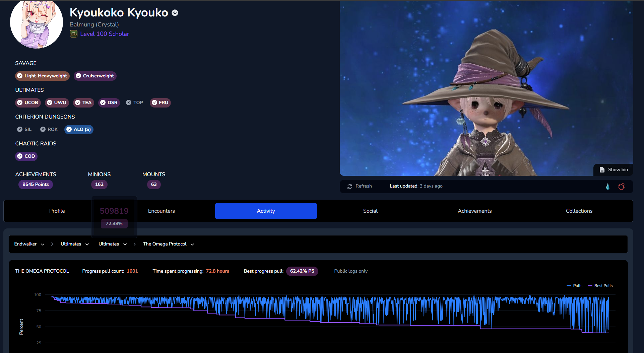The height and width of the screenshot is (353, 644).
Task: Select the Activity tab
Action: [266, 211]
